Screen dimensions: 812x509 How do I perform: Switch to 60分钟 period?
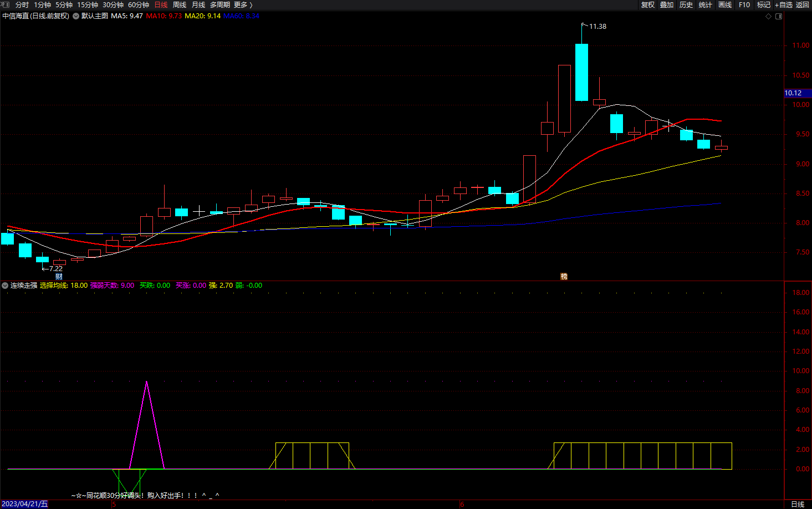(x=139, y=4)
